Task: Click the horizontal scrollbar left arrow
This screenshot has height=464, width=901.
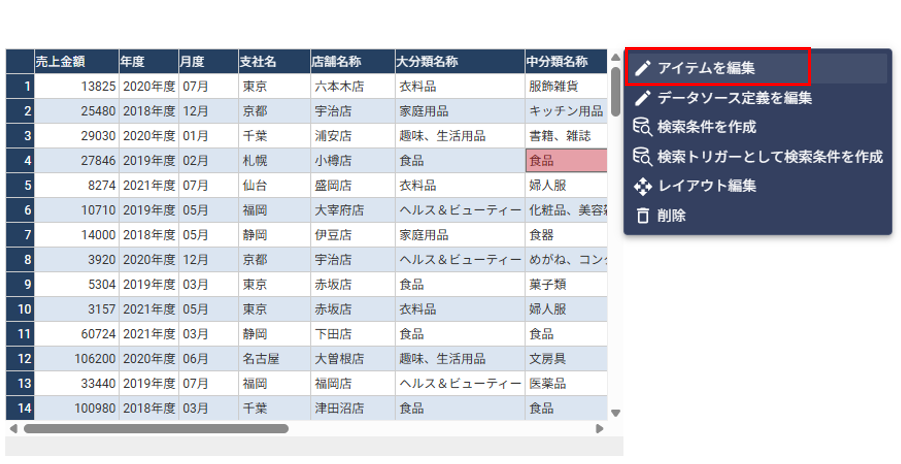Action: tap(13, 429)
